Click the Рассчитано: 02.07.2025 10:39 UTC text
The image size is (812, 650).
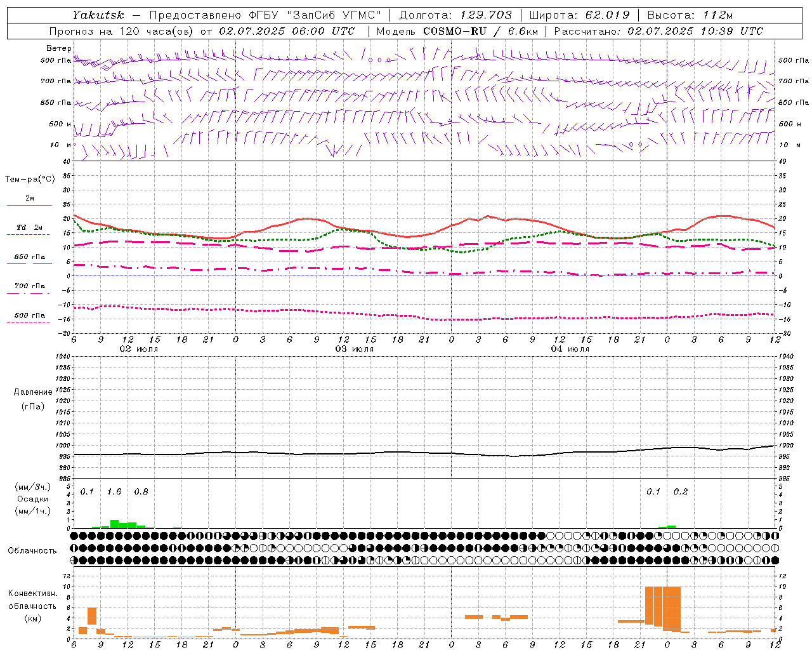point(658,31)
